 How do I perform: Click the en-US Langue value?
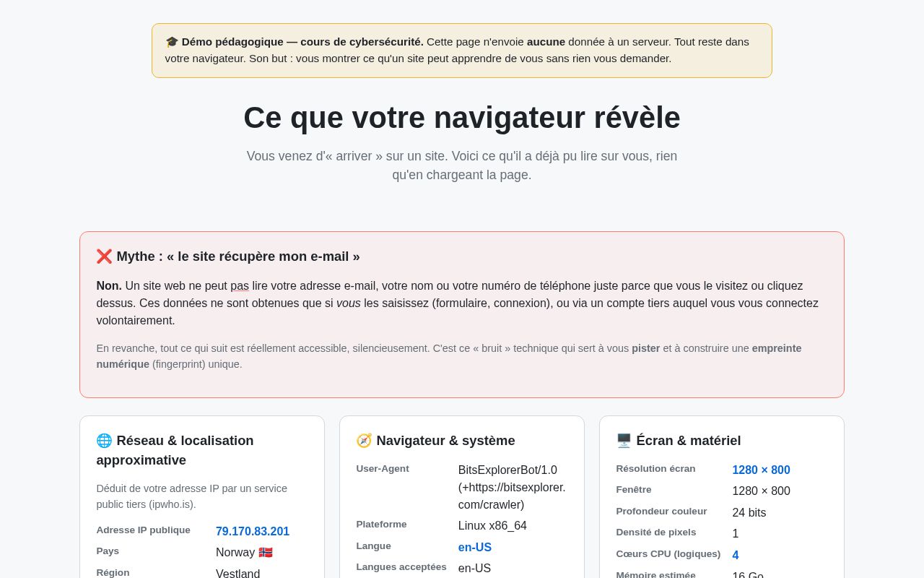[475, 548]
